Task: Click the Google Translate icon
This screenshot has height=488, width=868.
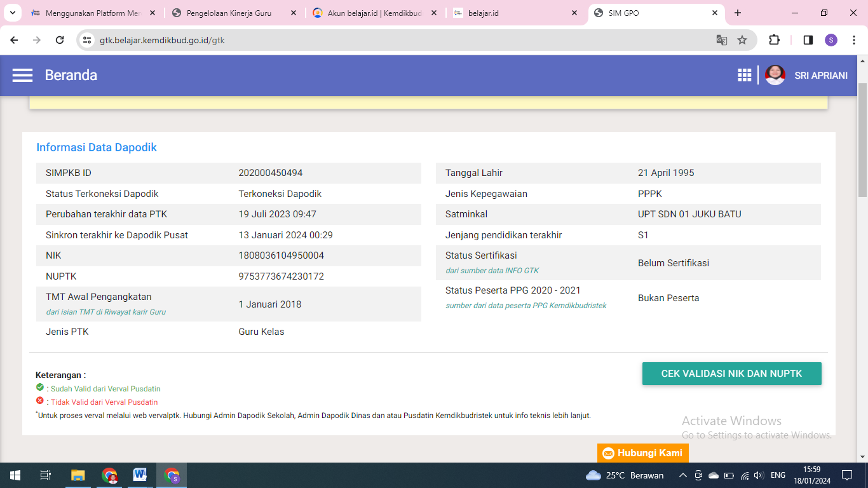Action: (x=722, y=40)
